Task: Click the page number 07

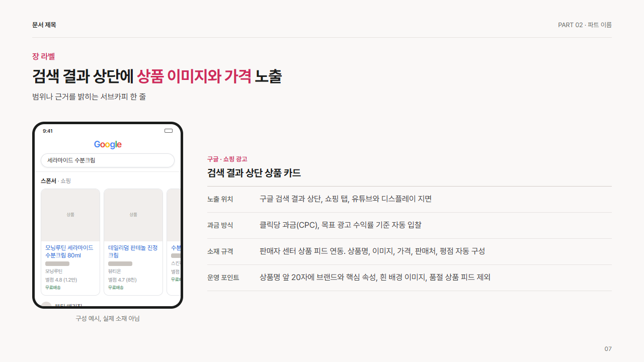Action: click(x=608, y=349)
